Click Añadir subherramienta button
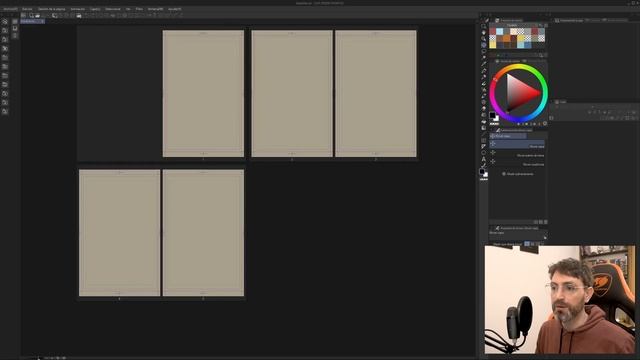Image resolution: width=640 pixels, height=360 pixels. coord(518,174)
